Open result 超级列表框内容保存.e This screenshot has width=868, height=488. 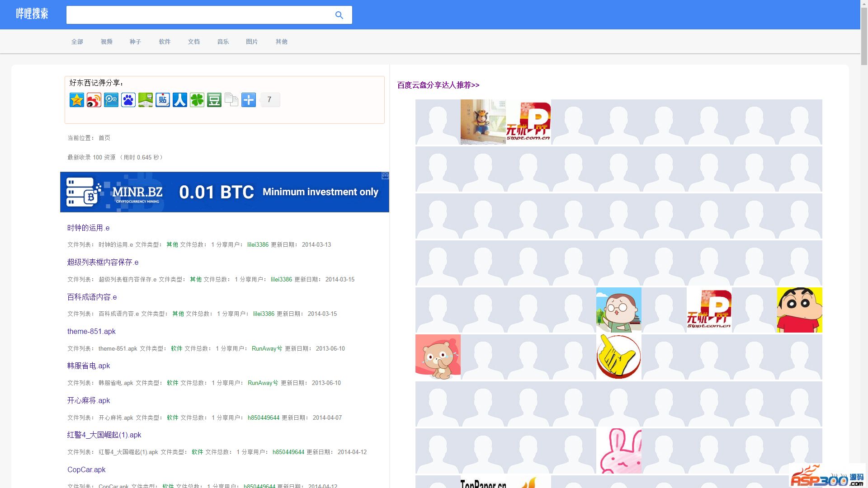tap(103, 262)
